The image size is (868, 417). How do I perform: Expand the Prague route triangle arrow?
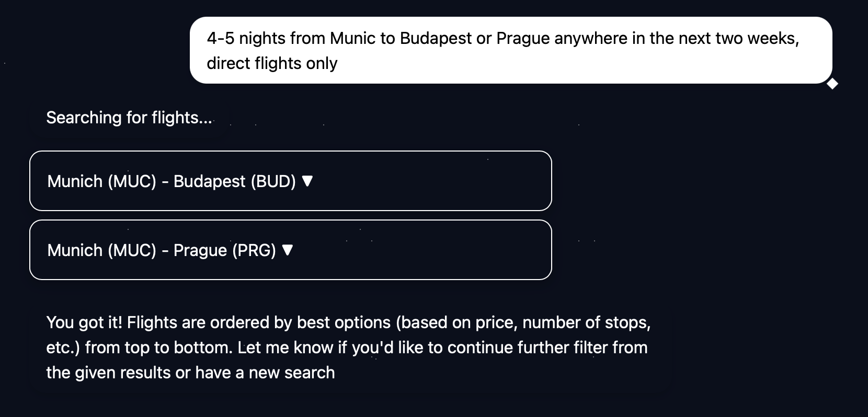point(288,250)
